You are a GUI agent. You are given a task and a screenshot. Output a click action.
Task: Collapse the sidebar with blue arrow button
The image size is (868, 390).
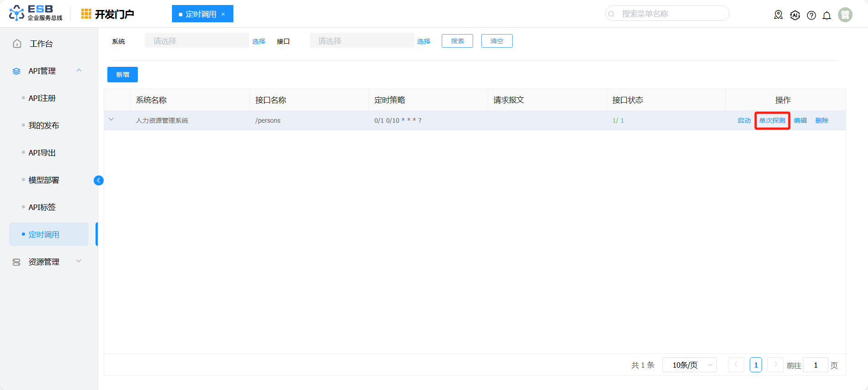click(99, 180)
